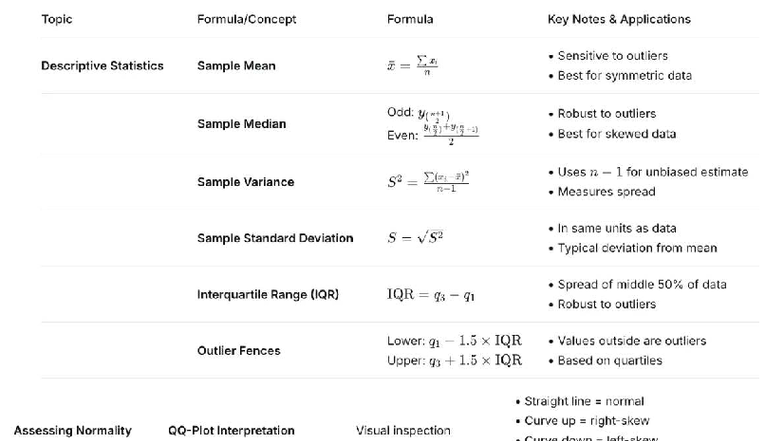Select the Sample Mean row label
The image size is (784, 441).
click(x=236, y=66)
